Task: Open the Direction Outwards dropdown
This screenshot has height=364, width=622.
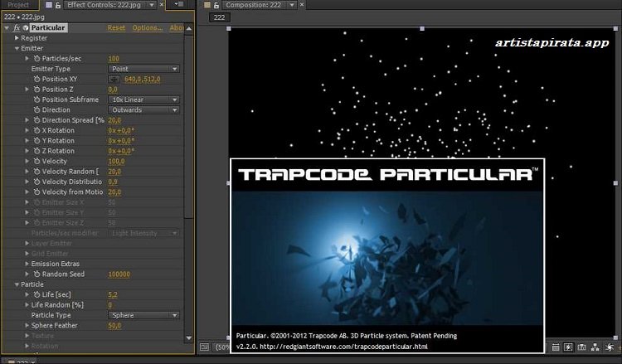Action: (x=144, y=110)
